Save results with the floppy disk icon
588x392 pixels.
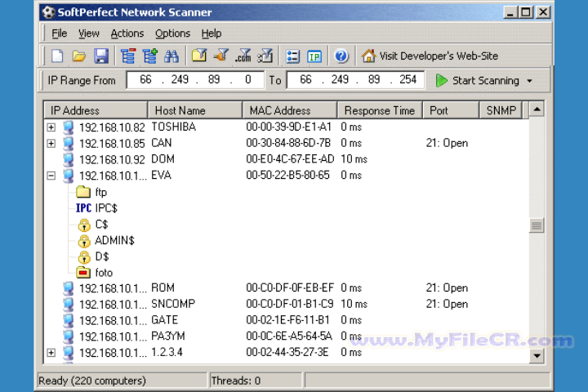(x=101, y=56)
